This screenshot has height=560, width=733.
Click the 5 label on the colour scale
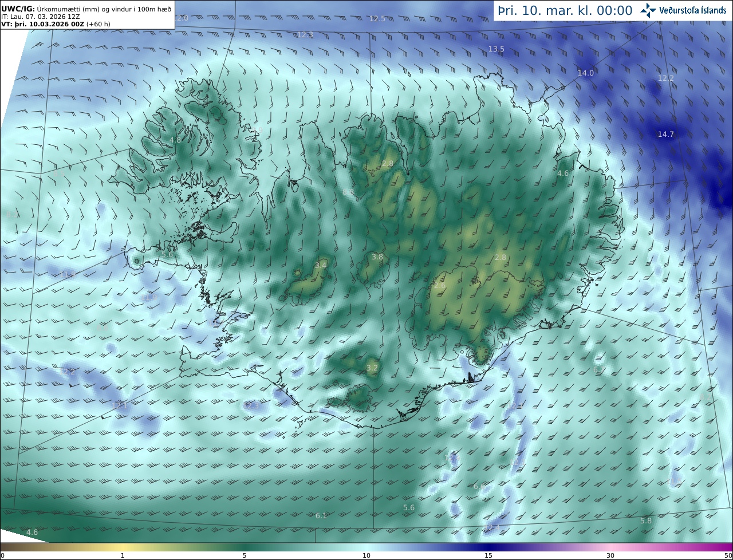[x=245, y=555]
